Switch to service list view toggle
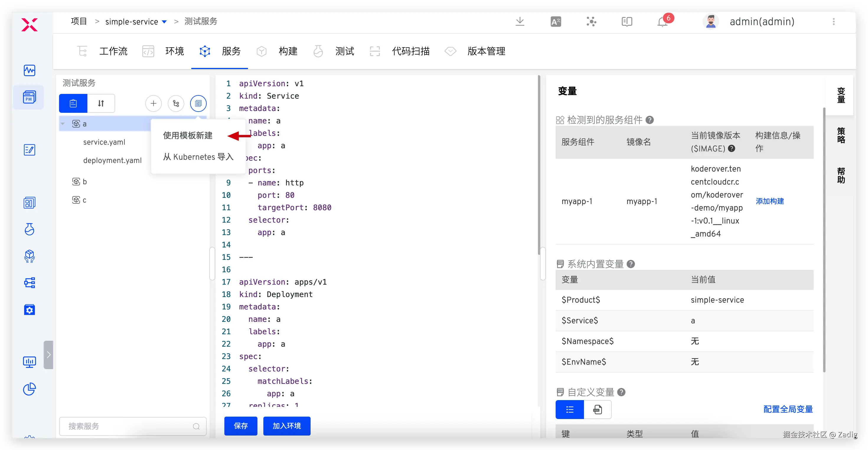The width and height of the screenshot is (868, 450). tap(73, 103)
